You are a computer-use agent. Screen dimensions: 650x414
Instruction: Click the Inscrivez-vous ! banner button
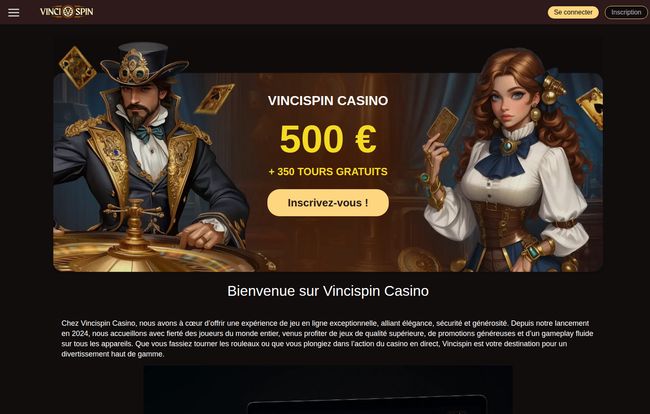point(328,203)
